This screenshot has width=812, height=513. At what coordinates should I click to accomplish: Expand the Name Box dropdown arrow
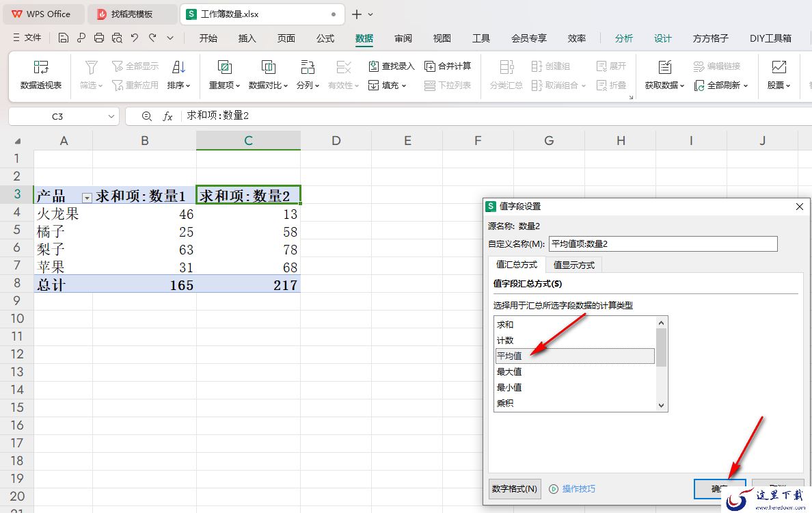(111, 116)
